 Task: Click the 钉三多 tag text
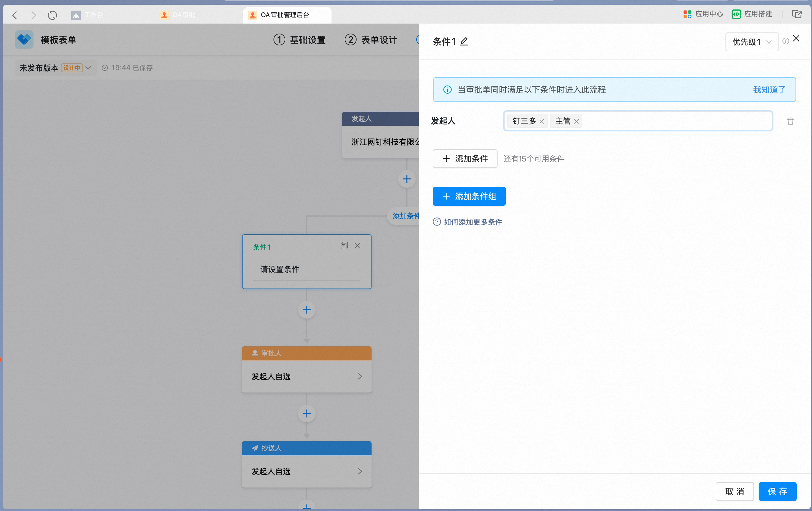[x=524, y=121]
